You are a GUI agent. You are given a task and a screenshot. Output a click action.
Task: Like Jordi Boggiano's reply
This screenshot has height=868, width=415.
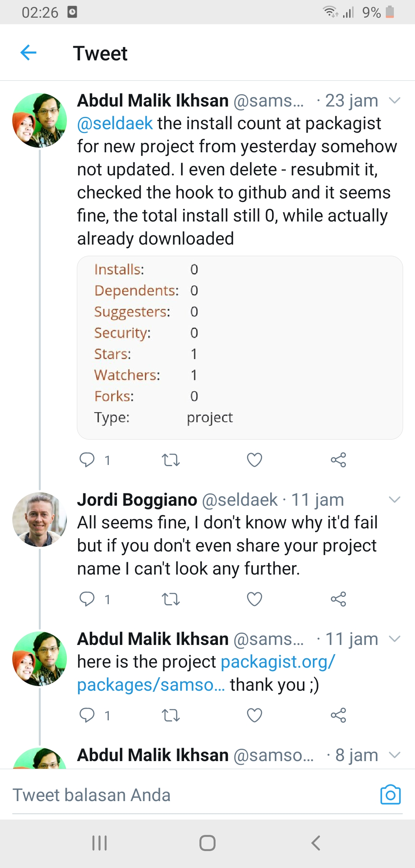pos(254,599)
